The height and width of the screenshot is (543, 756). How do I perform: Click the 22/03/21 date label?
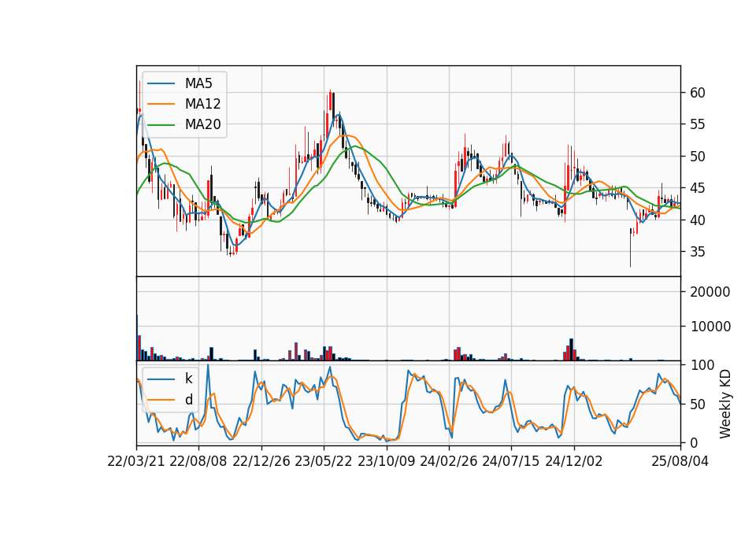[x=136, y=461]
